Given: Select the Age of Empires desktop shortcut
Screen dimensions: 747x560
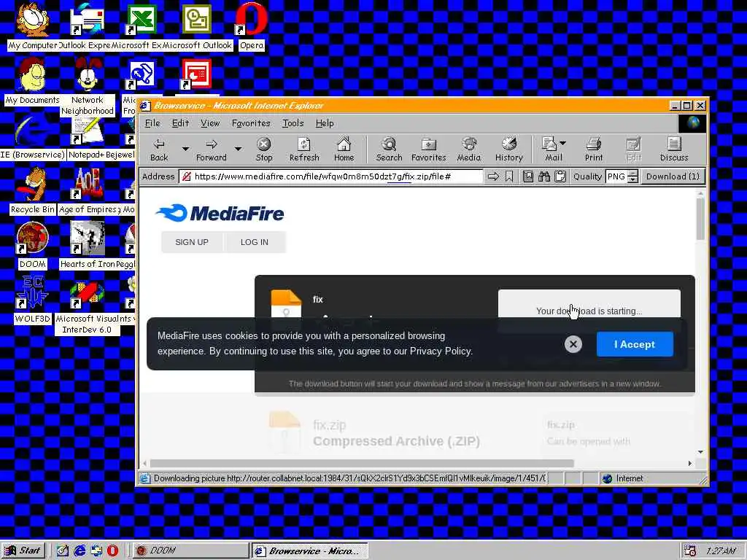Looking at the screenshot, I should [x=88, y=190].
